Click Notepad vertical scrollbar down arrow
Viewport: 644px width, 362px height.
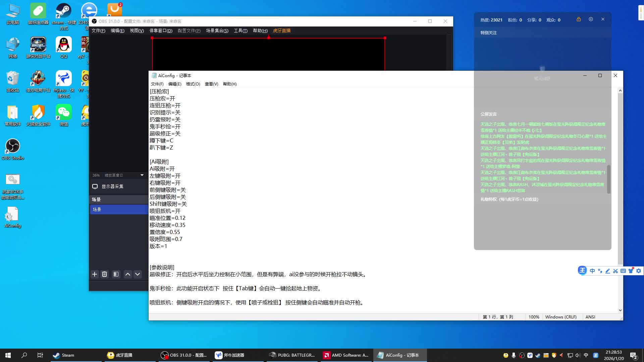click(620, 310)
